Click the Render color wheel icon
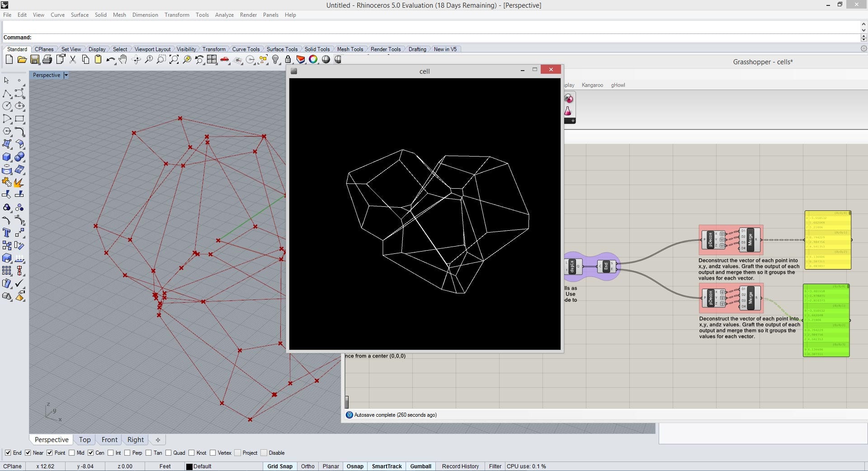The image size is (868, 471). click(313, 59)
